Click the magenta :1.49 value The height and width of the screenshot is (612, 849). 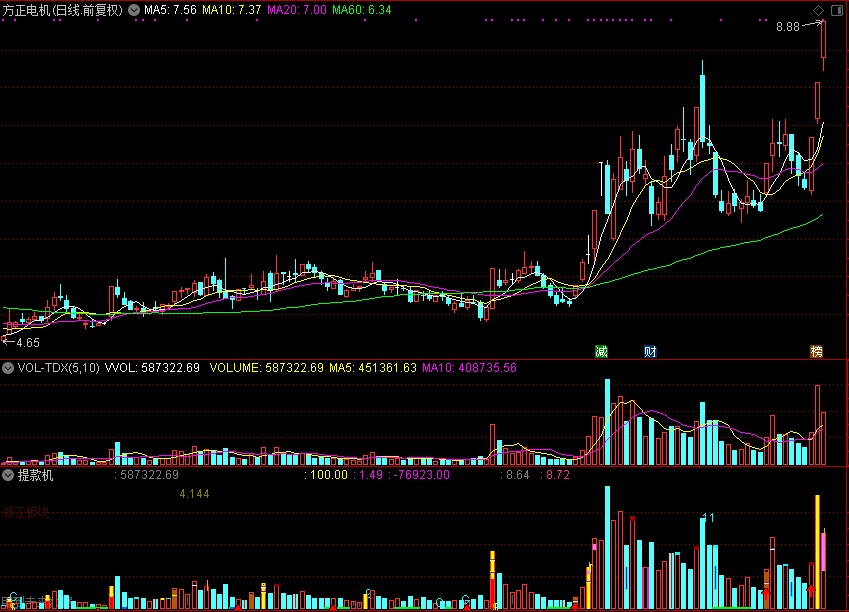368,475
